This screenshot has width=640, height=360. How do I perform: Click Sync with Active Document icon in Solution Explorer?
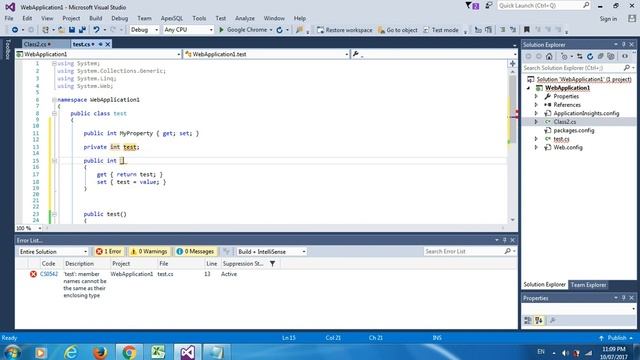(580, 56)
